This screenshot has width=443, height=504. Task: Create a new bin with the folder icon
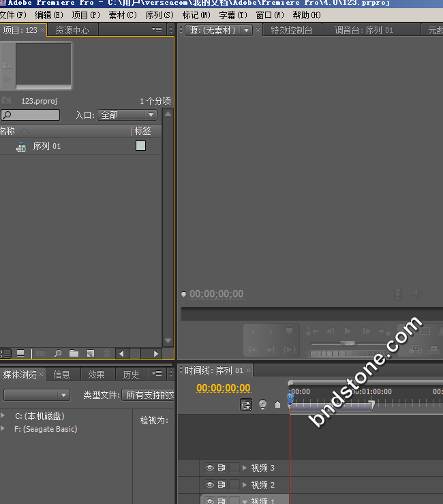point(74,353)
